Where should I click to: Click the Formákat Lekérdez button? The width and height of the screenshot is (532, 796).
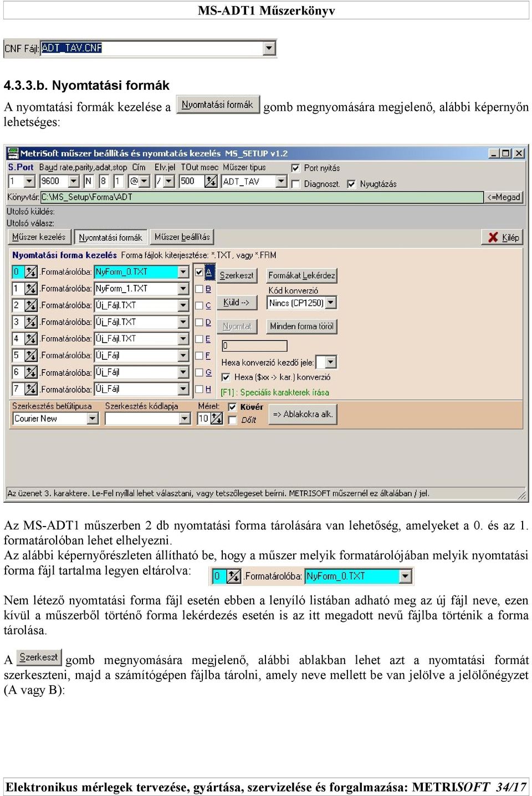pos(302,275)
